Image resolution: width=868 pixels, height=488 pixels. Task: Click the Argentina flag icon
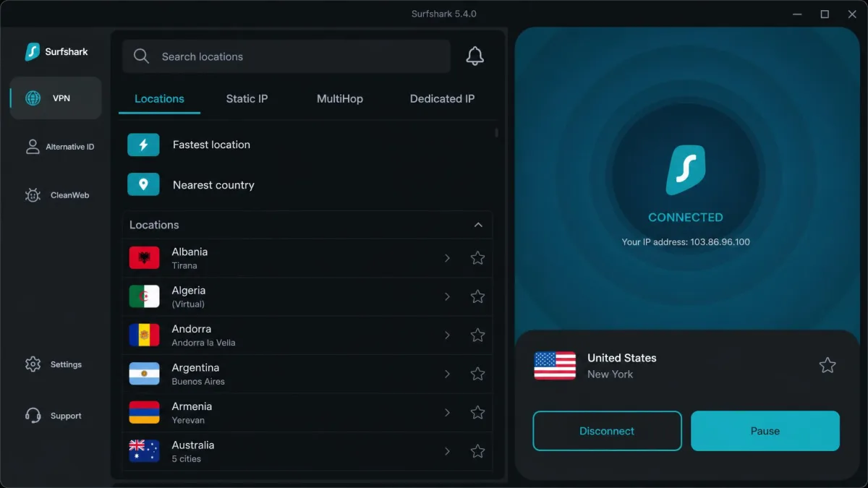pyautogui.click(x=144, y=374)
